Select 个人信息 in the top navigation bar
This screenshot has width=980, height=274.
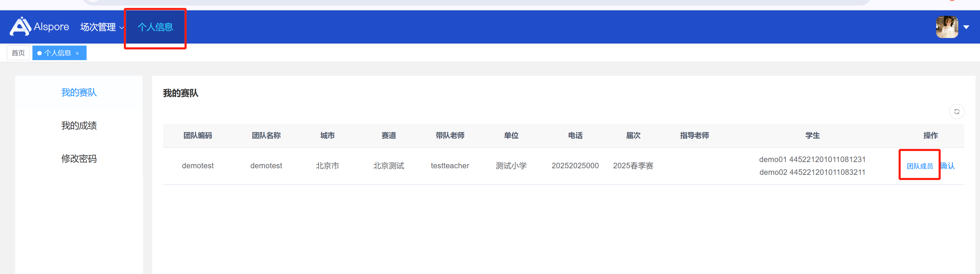pyautogui.click(x=155, y=27)
